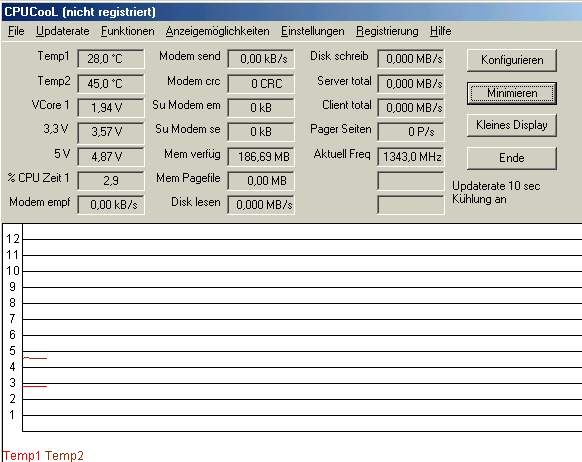This screenshot has width=582, height=462.
Task: Open the Funktionen menu
Action: pos(127,31)
